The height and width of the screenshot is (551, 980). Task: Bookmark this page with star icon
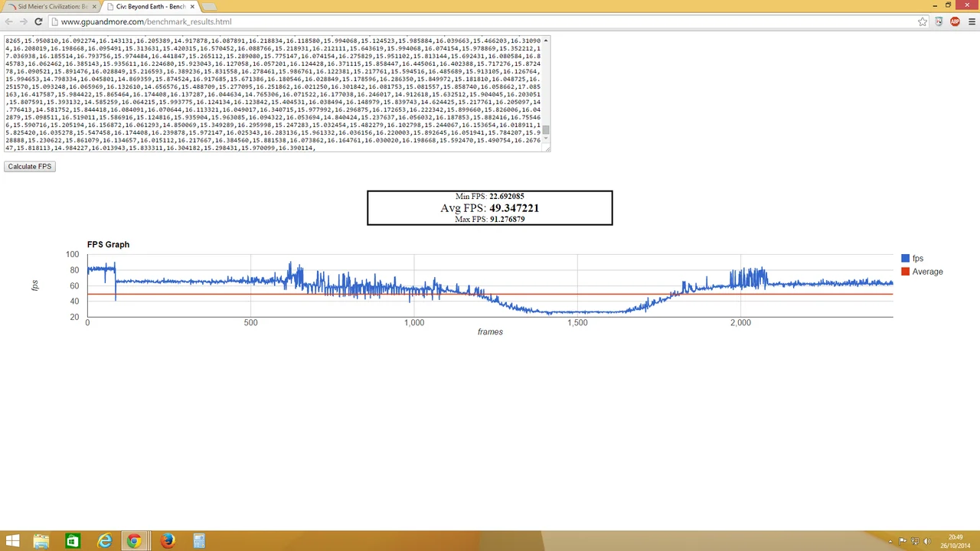pos(923,21)
